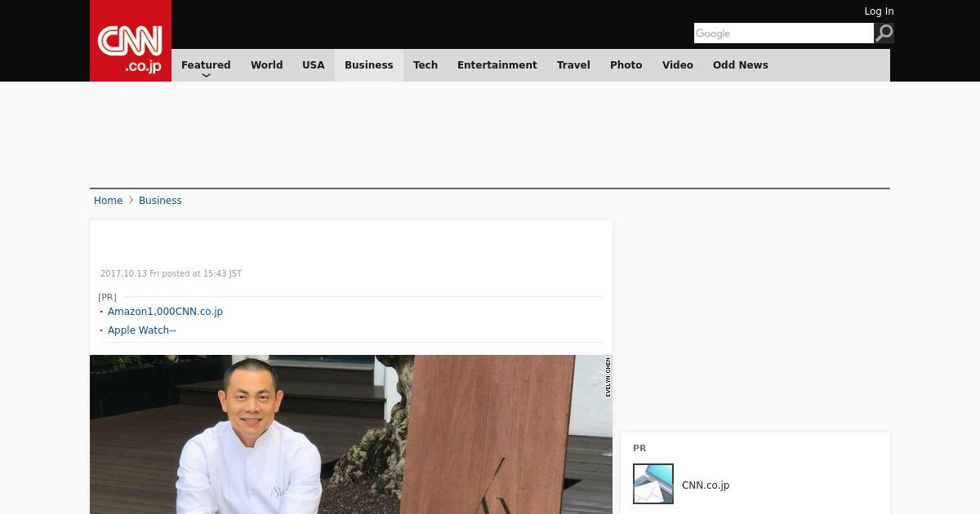980x514 pixels.
Task: Click Home in the breadcrumb
Action: [x=108, y=201]
